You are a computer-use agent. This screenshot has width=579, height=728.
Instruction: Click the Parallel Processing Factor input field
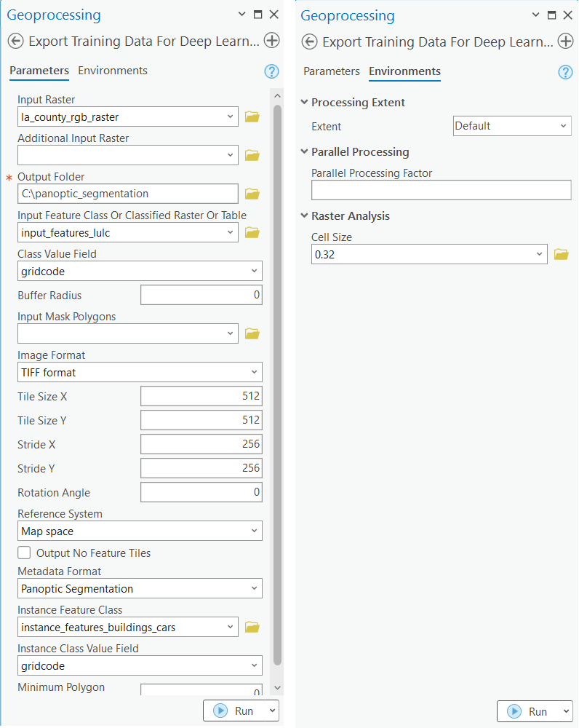pos(441,190)
